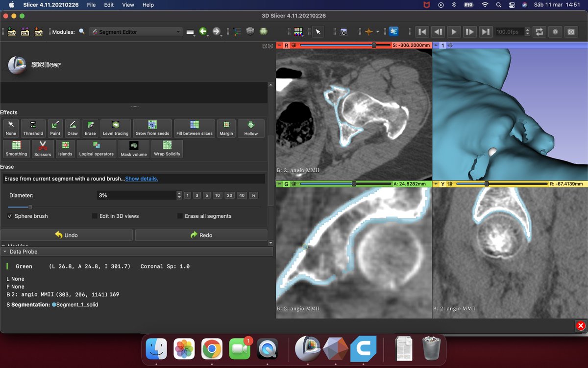
Task: Open the File menu
Action: (91, 5)
